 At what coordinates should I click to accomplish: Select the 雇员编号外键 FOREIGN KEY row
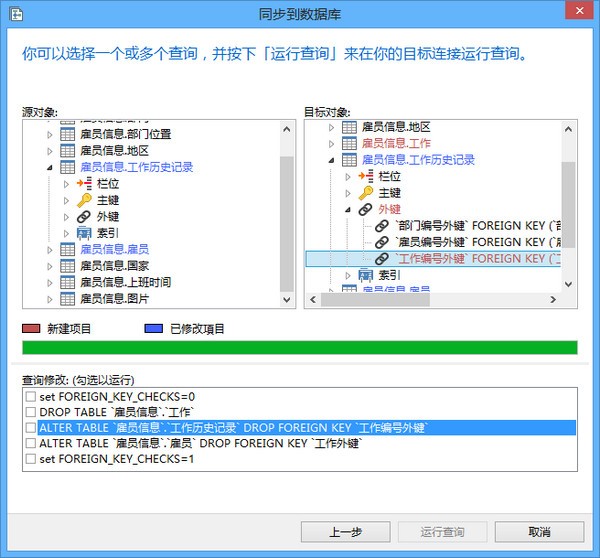point(478,242)
